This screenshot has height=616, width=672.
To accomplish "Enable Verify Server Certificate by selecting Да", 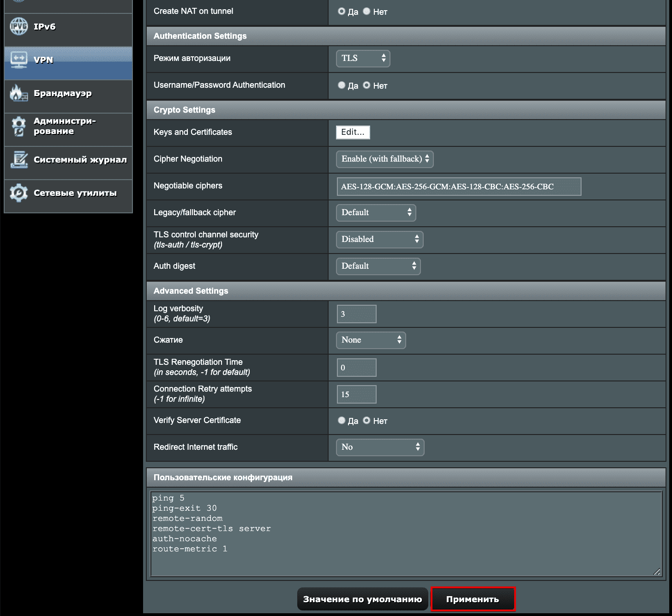I will point(342,420).
